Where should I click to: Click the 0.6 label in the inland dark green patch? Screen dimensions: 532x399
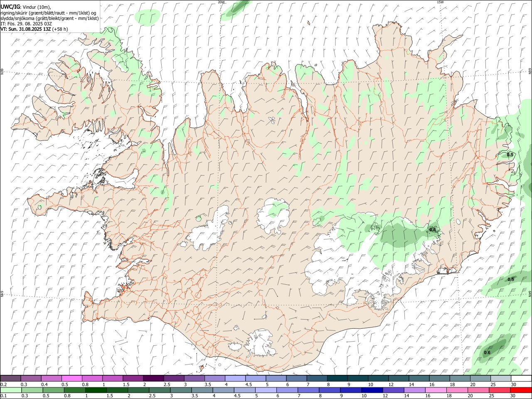click(433, 230)
